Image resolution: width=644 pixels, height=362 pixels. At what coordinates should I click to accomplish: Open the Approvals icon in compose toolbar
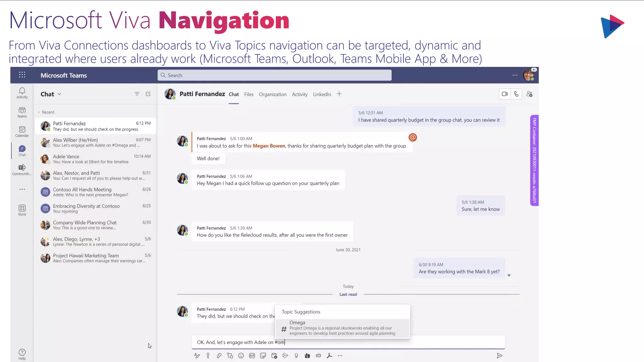tap(307, 355)
